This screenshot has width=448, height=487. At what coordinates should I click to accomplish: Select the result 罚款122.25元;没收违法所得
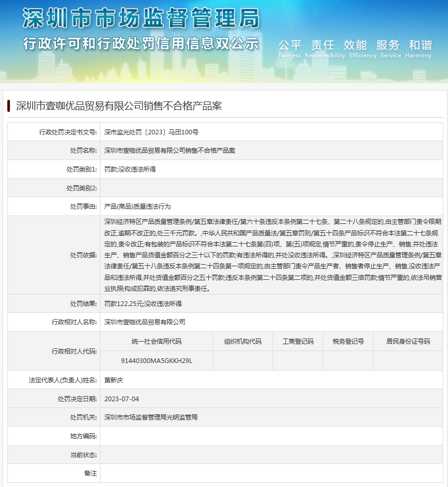[x=143, y=303]
